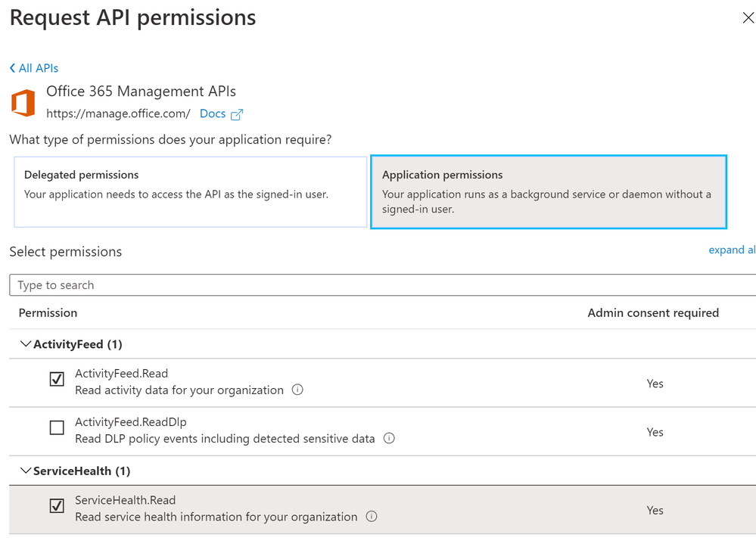756x550 pixels.
Task: Click Yes in the ServiceHealth.Read row
Action: 655,511
